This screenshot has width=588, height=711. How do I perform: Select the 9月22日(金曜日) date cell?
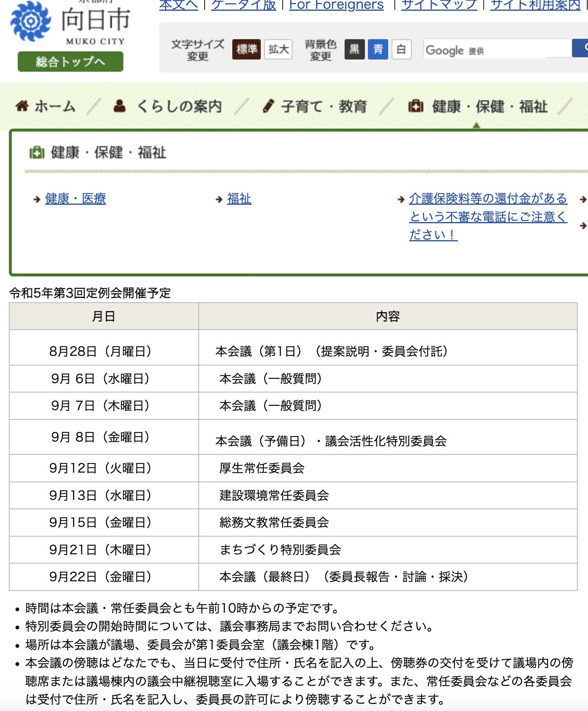[x=104, y=577]
